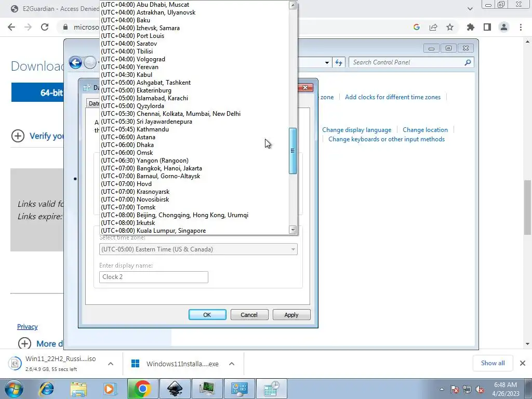Choose (UTC+04:00) Baku from the list
The height and width of the screenshot is (399, 532).
(194, 20)
